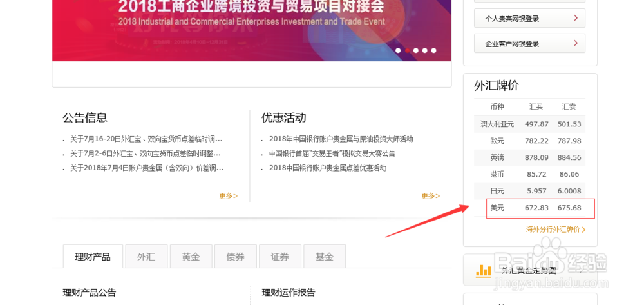Switch to the 黄金 tab
This screenshot has width=644, height=305.
click(191, 257)
